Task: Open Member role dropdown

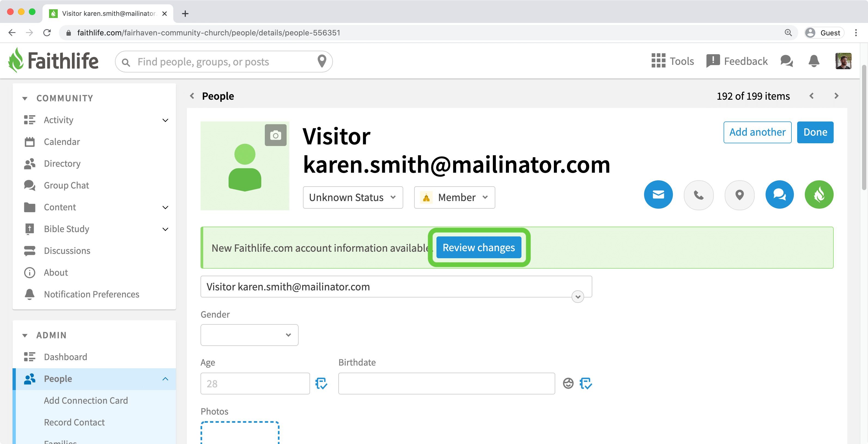Action: click(454, 197)
